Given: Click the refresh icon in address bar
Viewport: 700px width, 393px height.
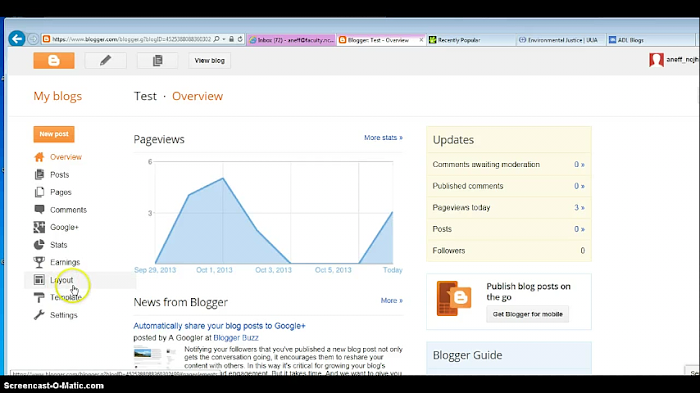Looking at the screenshot, I should (x=240, y=39).
